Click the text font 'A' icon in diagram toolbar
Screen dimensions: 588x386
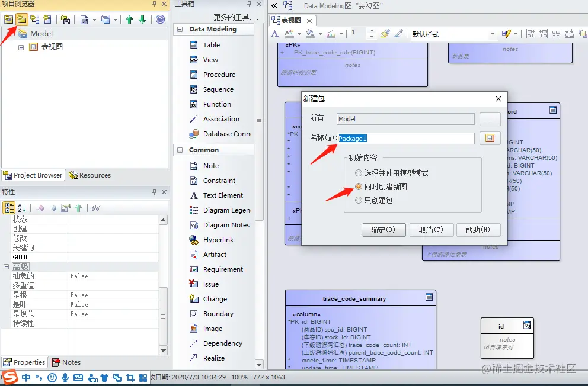[x=275, y=34]
